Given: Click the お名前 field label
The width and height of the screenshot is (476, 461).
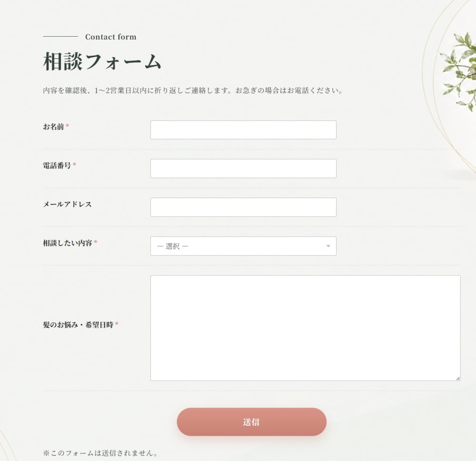Looking at the screenshot, I should [53, 127].
